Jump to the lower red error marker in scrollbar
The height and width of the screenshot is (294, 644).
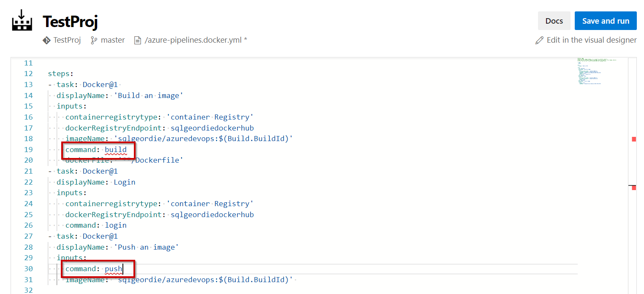(633, 188)
